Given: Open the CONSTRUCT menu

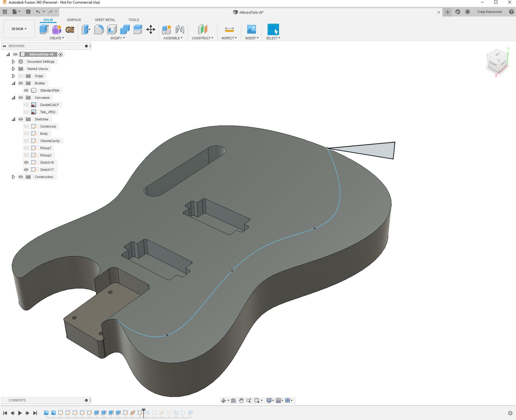Looking at the screenshot, I should click(203, 38).
